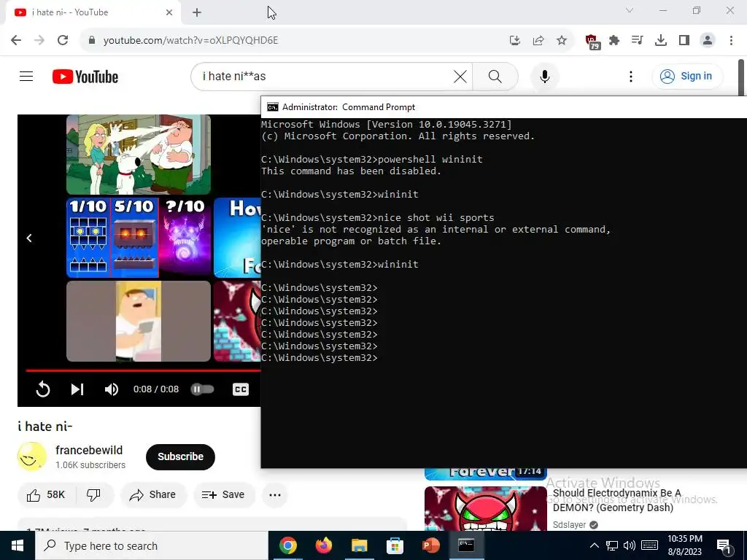
Task: Show Chrome downloads
Action: point(660,40)
